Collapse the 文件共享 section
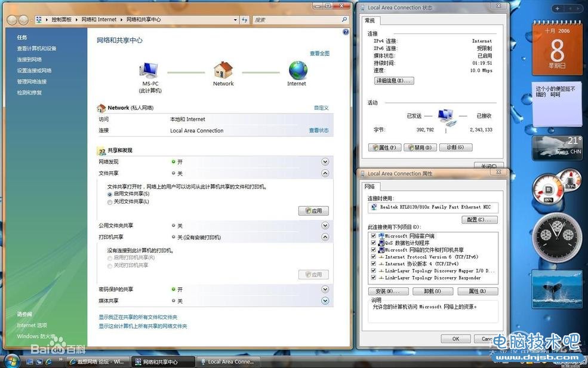The height and width of the screenshot is (368, 588). [x=325, y=173]
